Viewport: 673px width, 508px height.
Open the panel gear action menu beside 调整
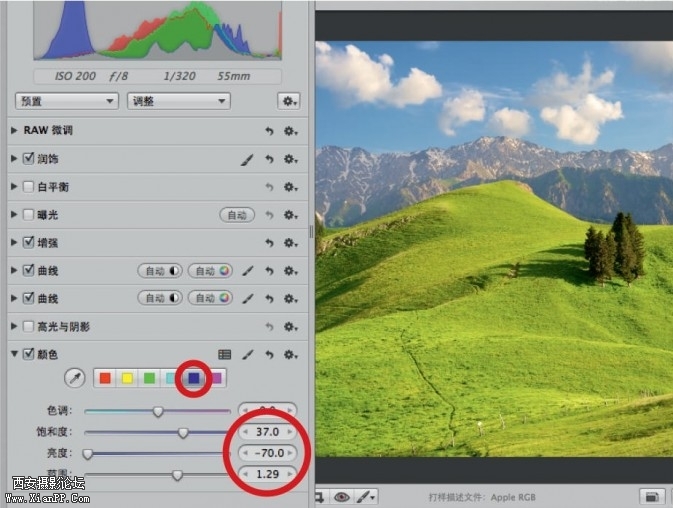[289, 101]
